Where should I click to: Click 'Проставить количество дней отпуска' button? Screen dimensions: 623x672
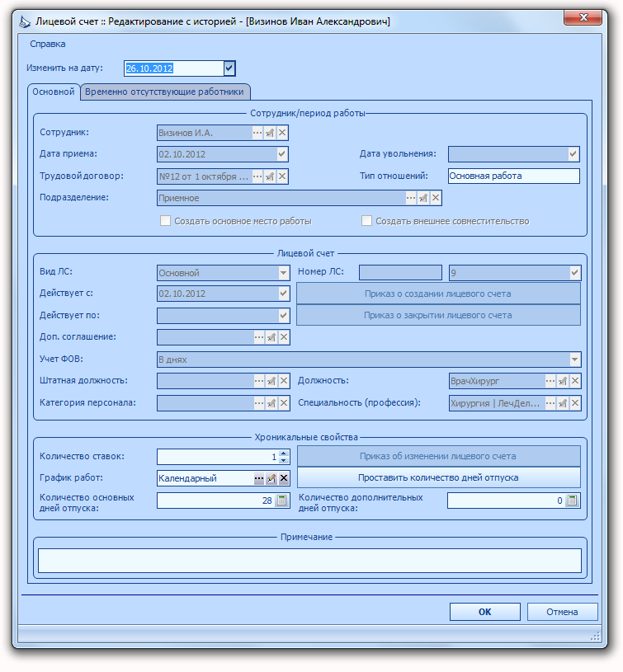tap(438, 477)
